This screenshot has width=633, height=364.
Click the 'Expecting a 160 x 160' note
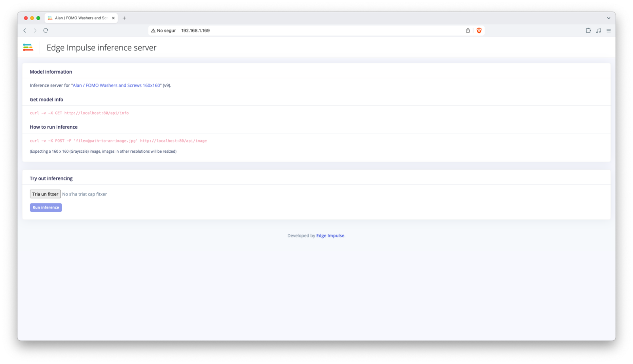[103, 151]
